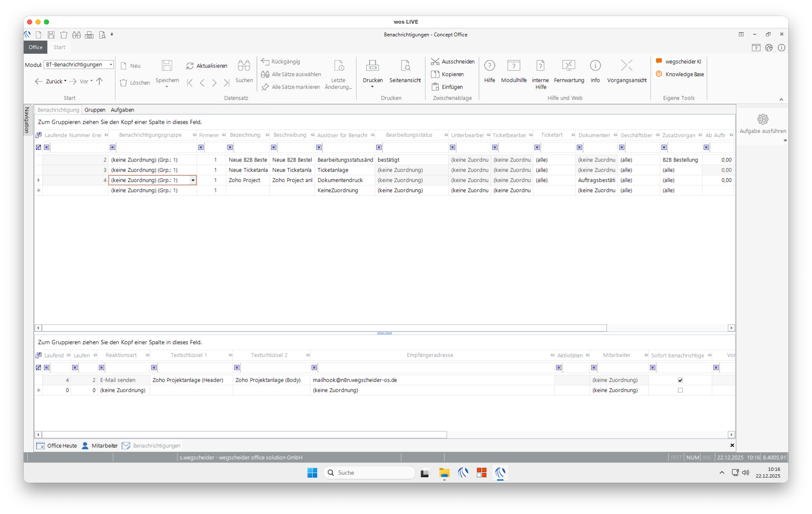Open the Modulhilfe icon
Screen dimensions: 812x514
513,66
